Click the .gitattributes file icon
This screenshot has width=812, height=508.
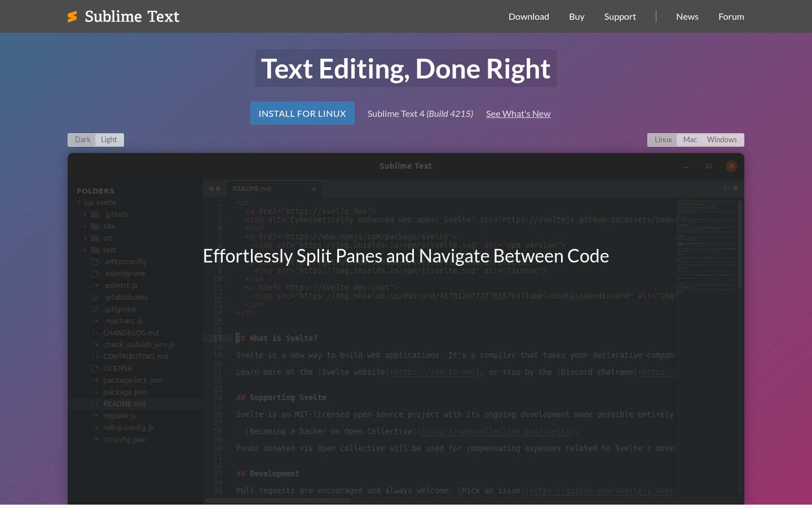[95, 297]
